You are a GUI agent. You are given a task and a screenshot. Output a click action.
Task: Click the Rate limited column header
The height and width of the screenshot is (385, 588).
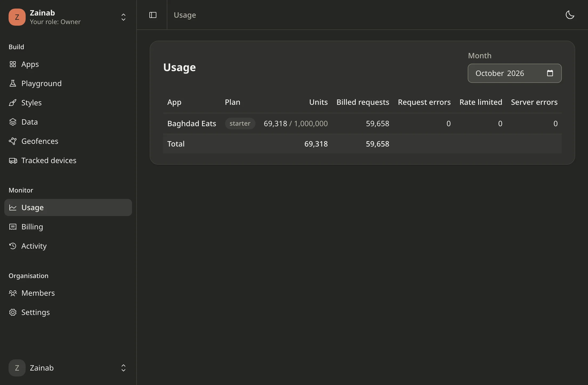click(x=481, y=102)
